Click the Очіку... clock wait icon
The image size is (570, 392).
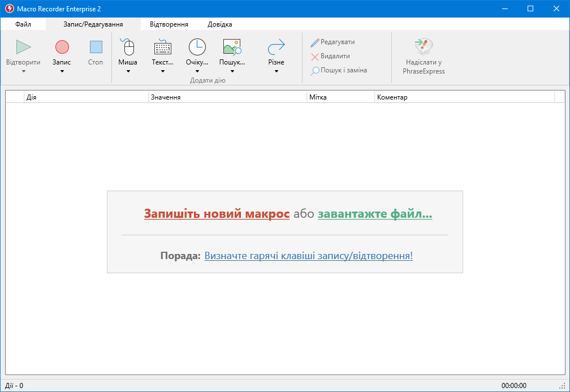pyautogui.click(x=197, y=47)
